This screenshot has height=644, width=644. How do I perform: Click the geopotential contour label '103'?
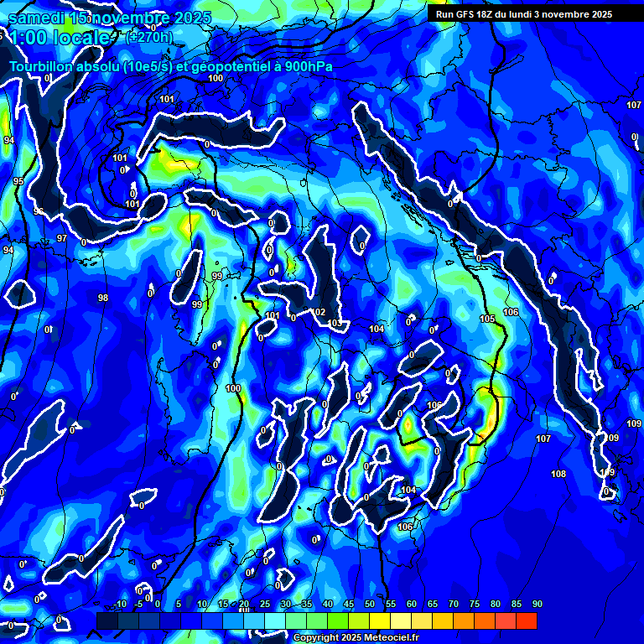pyautogui.click(x=335, y=323)
